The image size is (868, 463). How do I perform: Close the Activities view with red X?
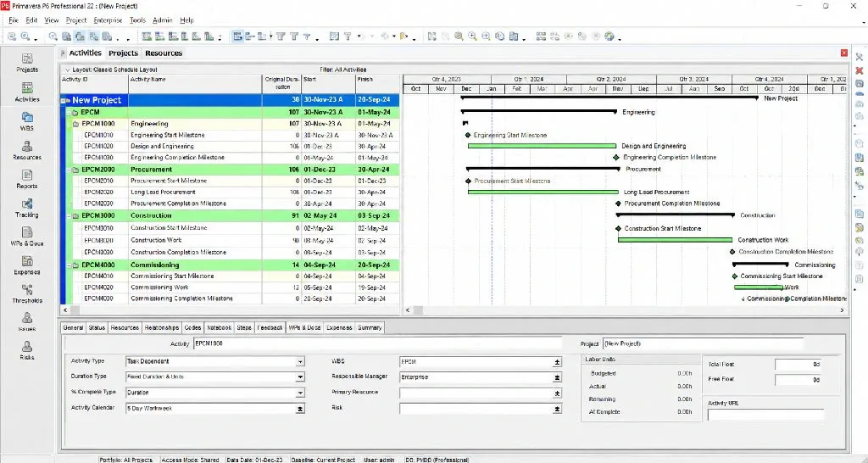pos(843,53)
